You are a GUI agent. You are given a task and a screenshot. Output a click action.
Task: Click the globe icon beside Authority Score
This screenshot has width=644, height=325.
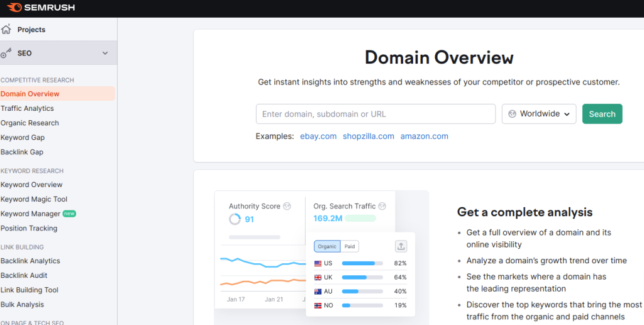coord(287,206)
